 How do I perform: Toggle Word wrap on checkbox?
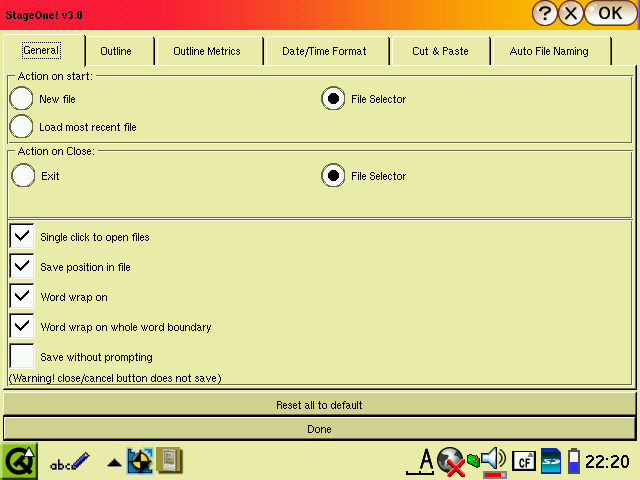pyautogui.click(x=22, y=296)
